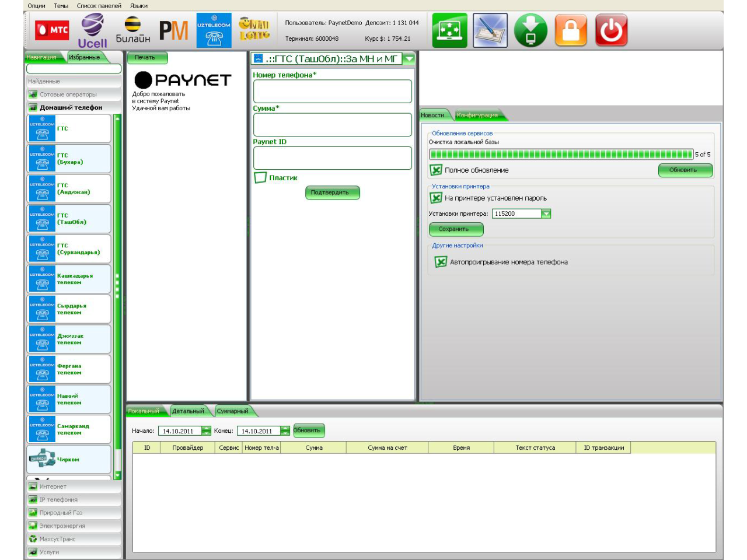Click the Сохранить printer settings button
This screenshot has width=747, height=560.
pyautogui.click(x=456, y=229)
